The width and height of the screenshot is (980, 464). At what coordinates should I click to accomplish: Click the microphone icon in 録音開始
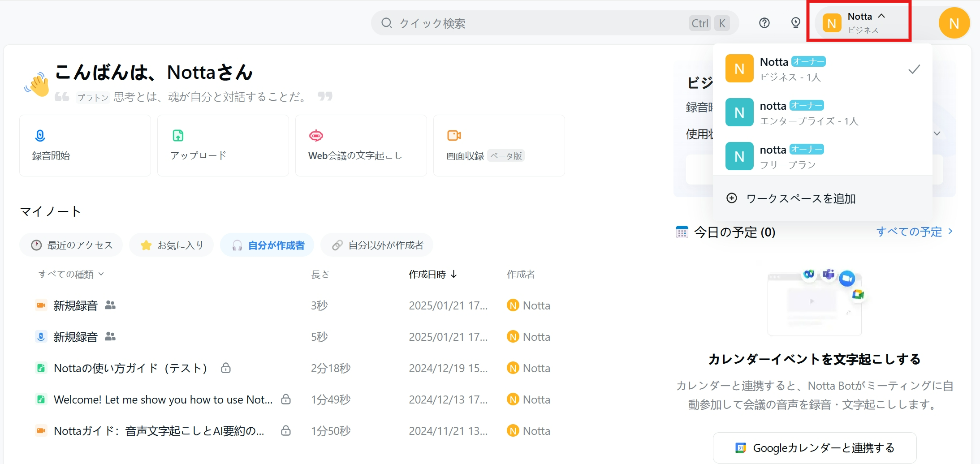[x=40, y=135]
